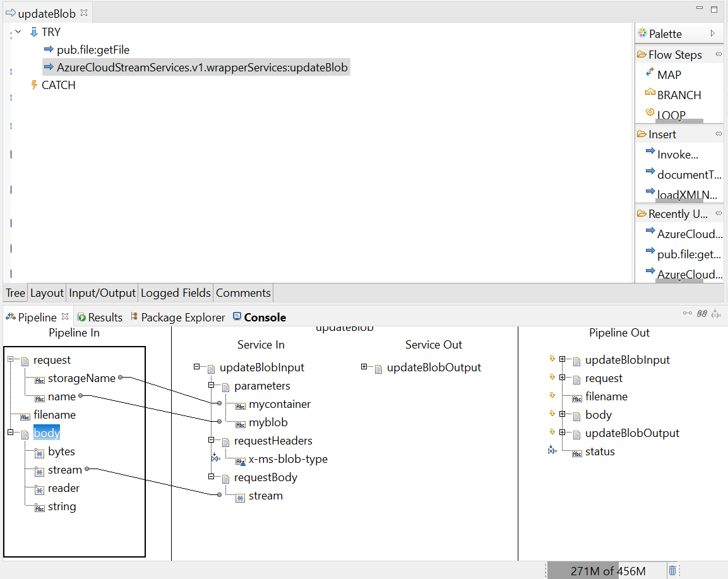Switch to the Tree tab
This screenshot has width=728, height=579.
[15, 293]
